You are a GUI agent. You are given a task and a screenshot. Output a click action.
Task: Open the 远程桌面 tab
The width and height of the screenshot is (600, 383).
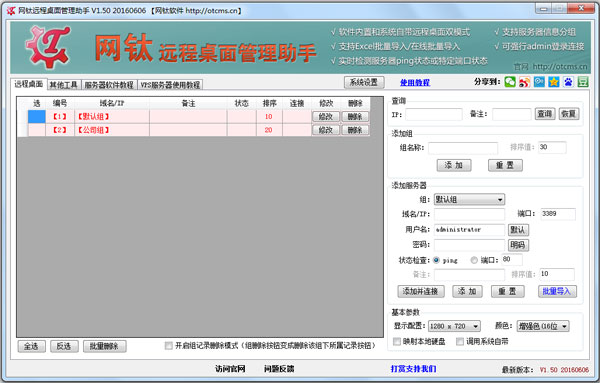pos(29,84)
